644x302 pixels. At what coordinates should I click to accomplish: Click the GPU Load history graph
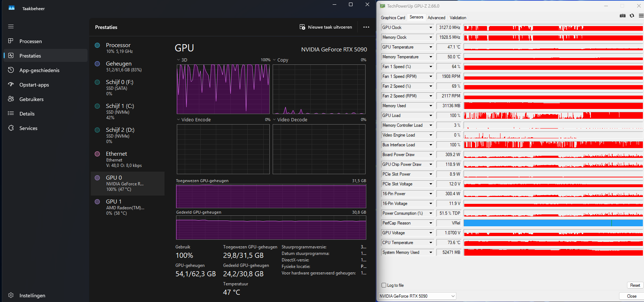pyautogui.click(x=553, y=116)
